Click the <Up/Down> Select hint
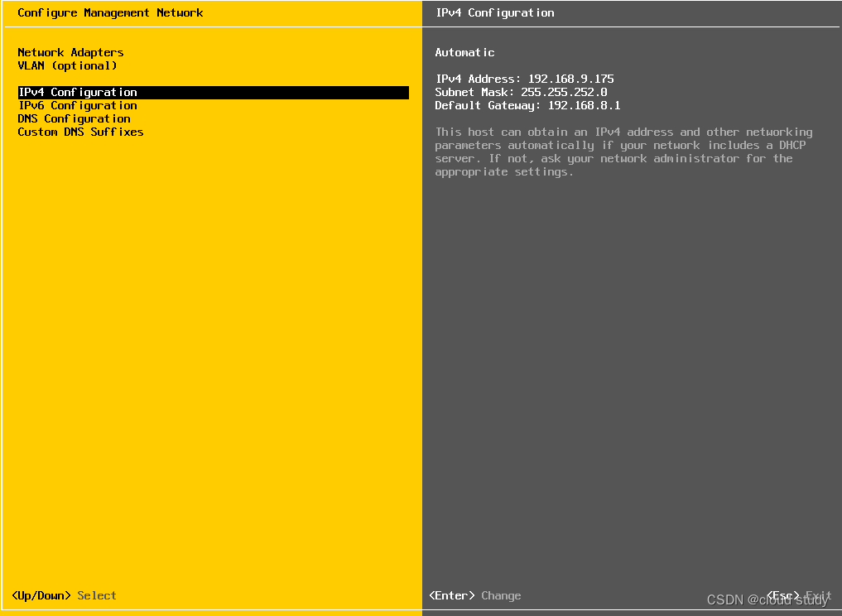Image resolution: width=842 pixels, height=616 pixels. (x=64, y=595)
